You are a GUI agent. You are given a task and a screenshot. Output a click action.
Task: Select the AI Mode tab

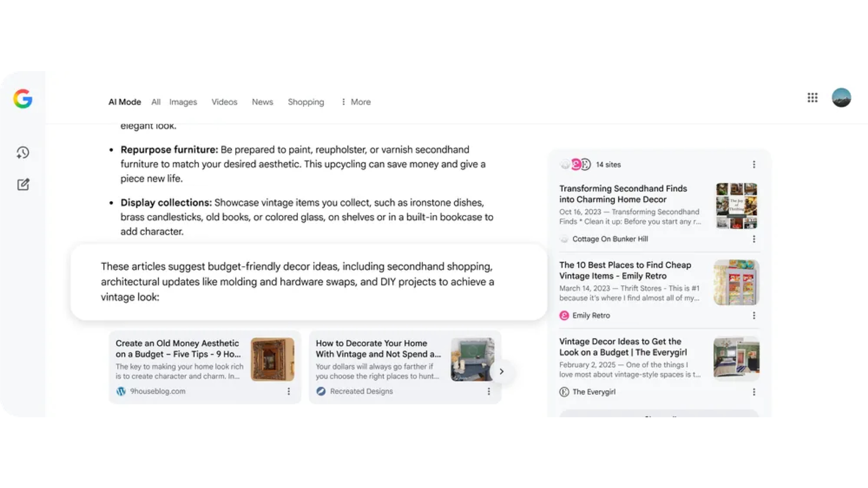[x=124, y=102]
